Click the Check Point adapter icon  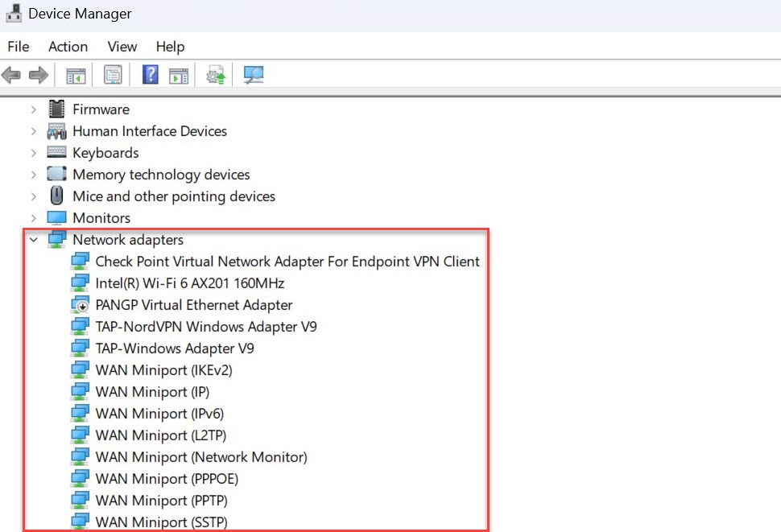80,262
